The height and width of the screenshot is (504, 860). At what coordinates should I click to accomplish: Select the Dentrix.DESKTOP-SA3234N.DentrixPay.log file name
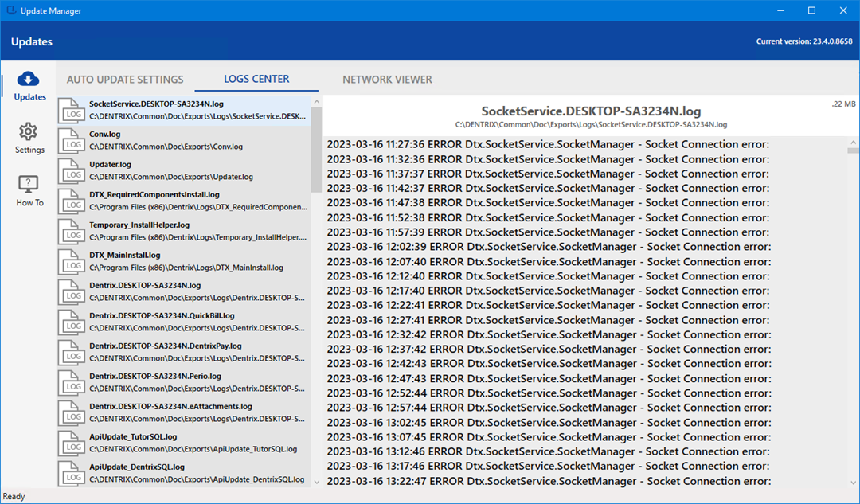point(165,346)
